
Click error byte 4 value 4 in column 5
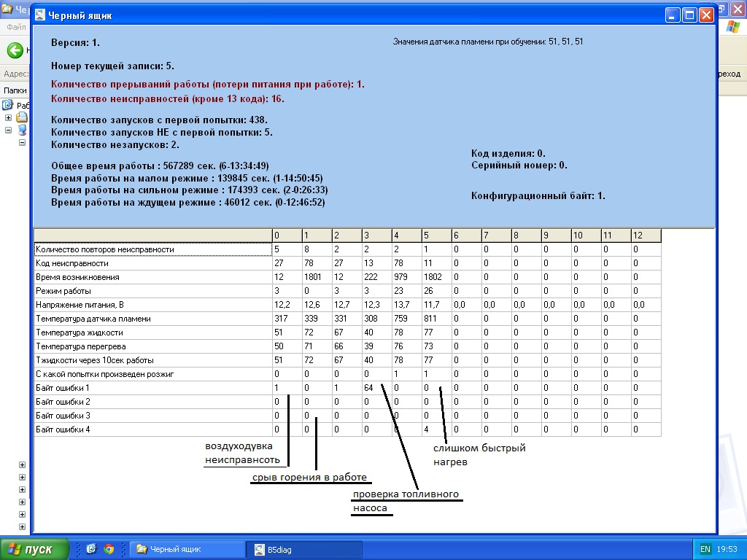(437, 429)
